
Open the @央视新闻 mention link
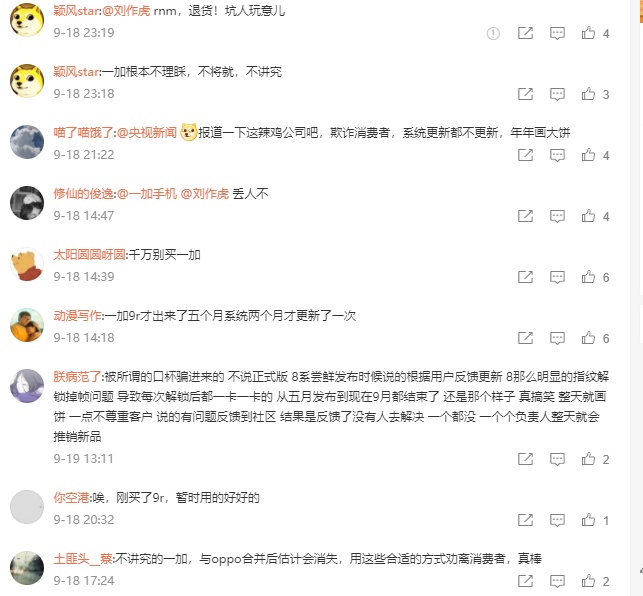[147, 132]
